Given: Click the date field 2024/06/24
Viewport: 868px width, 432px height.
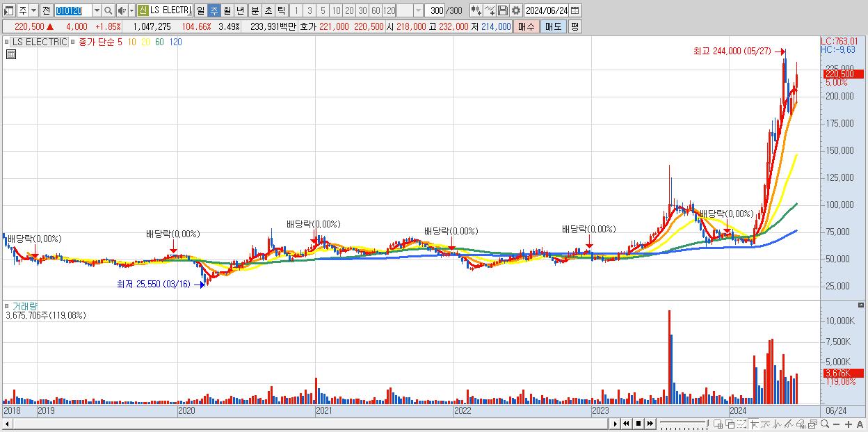Looking at the screenshot, I should (547, 10).
